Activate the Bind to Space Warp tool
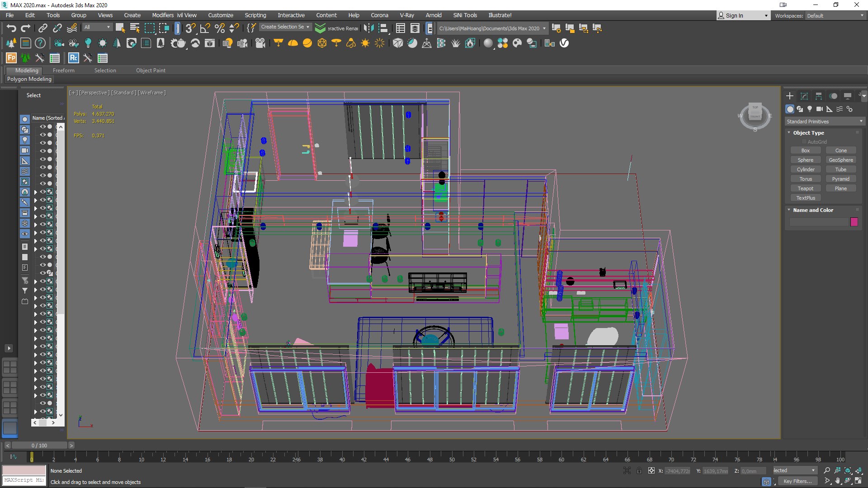This screenshot has width=868, height=488. 72,28
